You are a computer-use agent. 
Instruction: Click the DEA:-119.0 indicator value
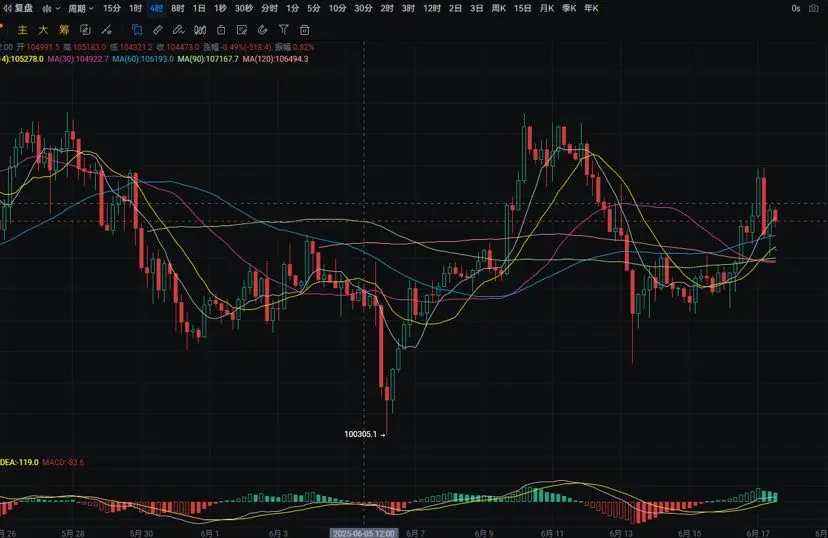[20, 463]
